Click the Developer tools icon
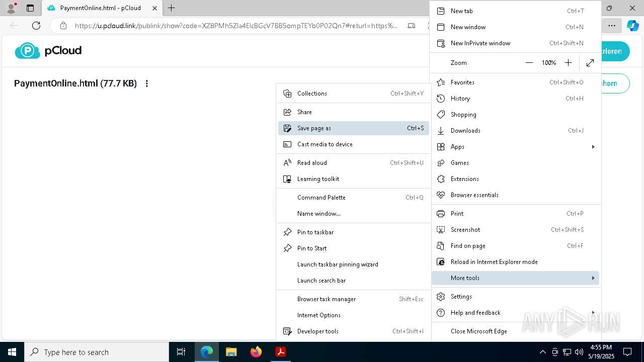This screenshot has height=362, width=644. 287,331
